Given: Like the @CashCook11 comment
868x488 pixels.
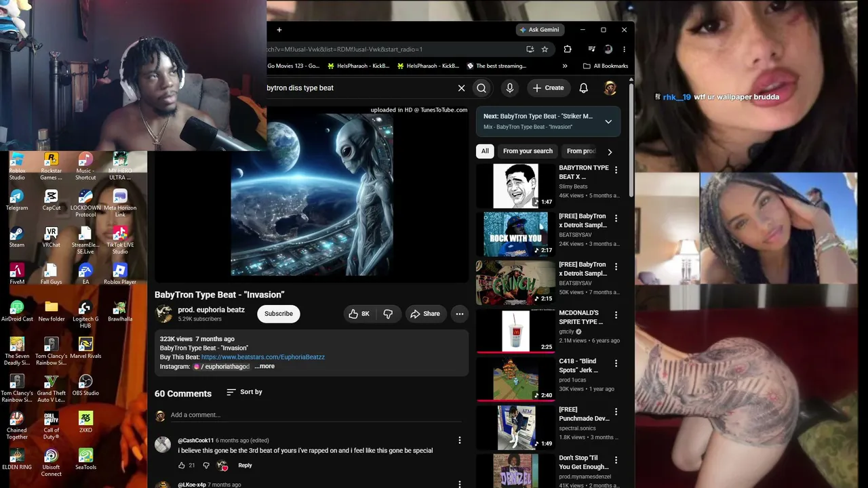Looking at the screenshot, I should [182, 466].
